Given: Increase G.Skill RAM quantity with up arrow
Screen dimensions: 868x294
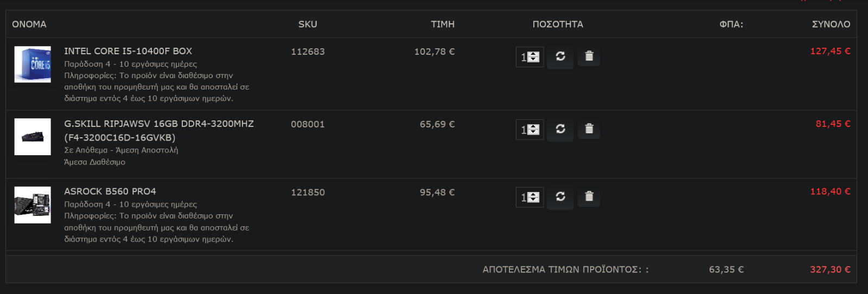Looking at the screenshot, I should pos(534,126).
